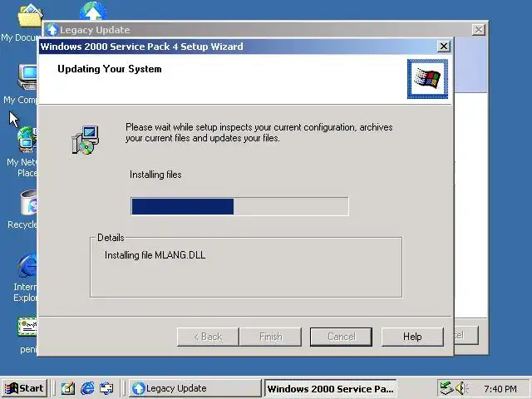The image size is (532, 399).
Task: Close the Legacy Update window behind
Action: [x=479, y=30]
